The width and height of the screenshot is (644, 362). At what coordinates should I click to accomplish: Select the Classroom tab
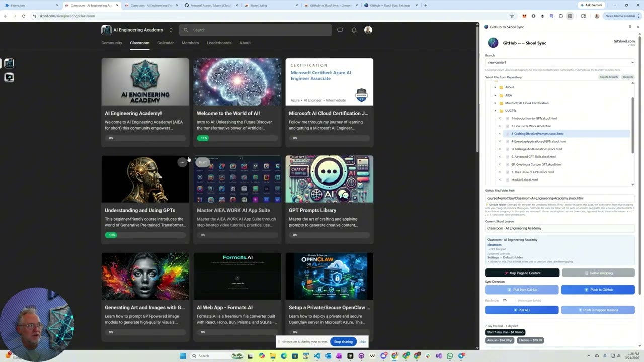[x=140, y=43]
